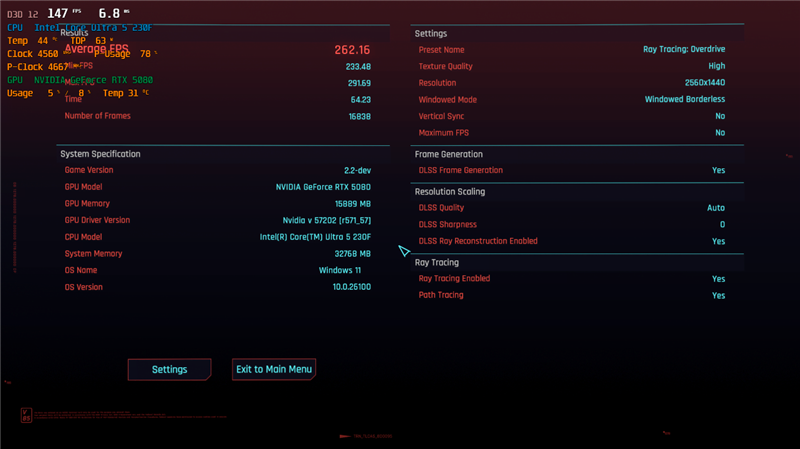Click the small red badge icon at bottom-left
This screenshot has height=449, width=800.
click(x=26, y=415)
